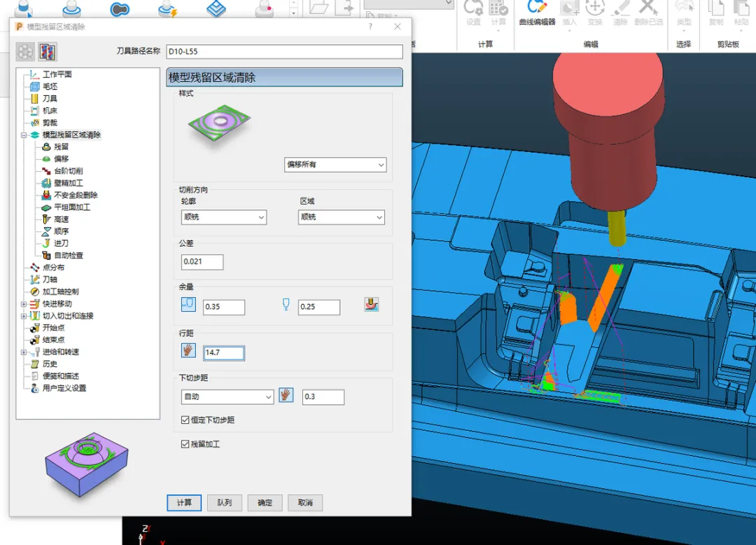Click the toolpath strategy icon at dialog top-left
Image resolution: width=756 pixels, height=545 pixels.
[25, 51]
